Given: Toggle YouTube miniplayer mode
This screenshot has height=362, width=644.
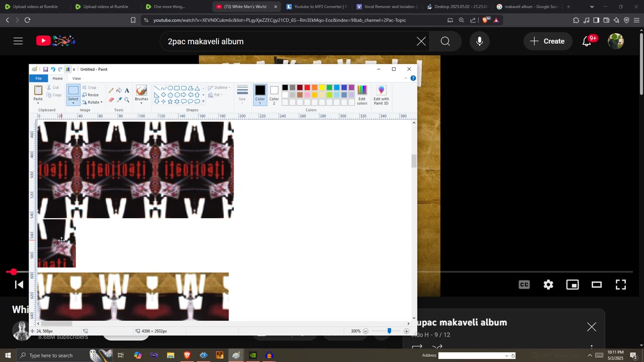Looking at the screenshot, I should tap(573, 285).
